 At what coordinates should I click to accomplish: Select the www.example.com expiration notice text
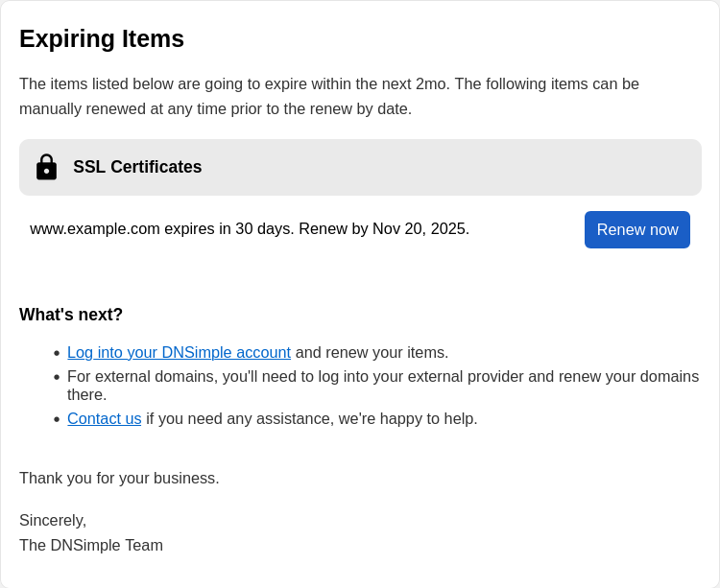click(250, 229)
